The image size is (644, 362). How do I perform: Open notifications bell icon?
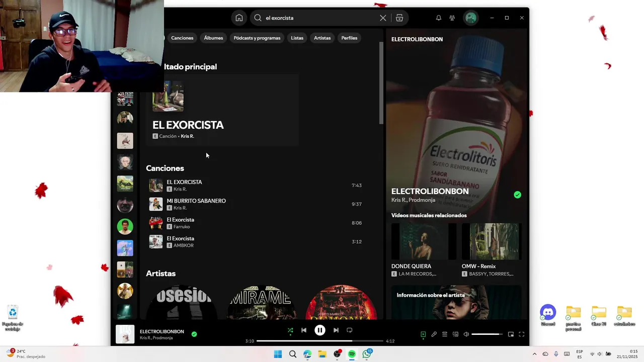(x=439, y=18)
